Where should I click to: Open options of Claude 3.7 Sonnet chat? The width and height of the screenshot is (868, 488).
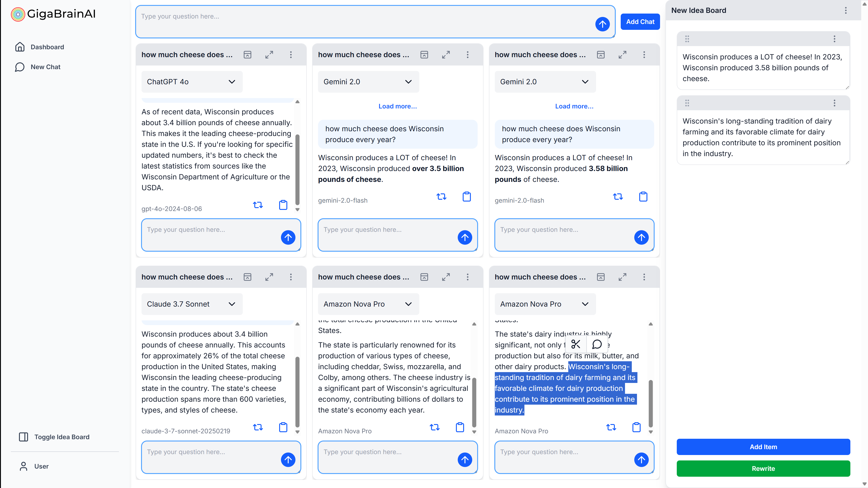point(291,277)
